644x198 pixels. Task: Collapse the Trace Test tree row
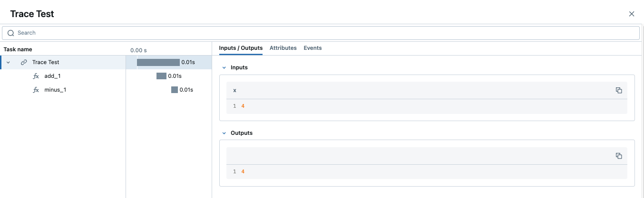(x=8, y=63)
